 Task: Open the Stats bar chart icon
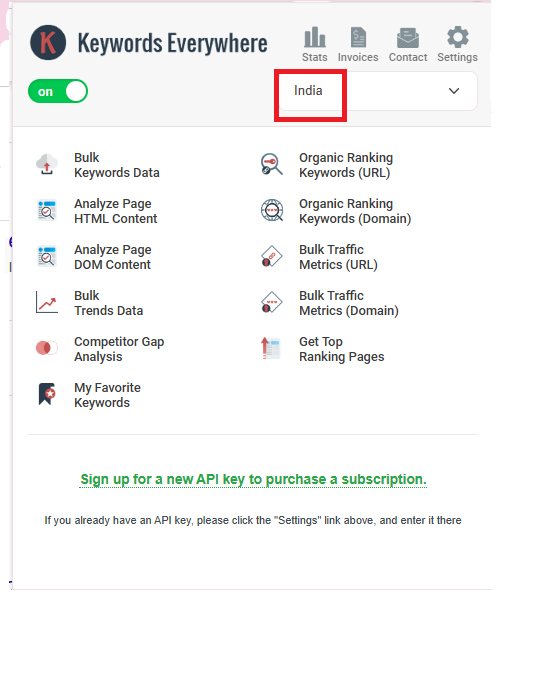314,37
